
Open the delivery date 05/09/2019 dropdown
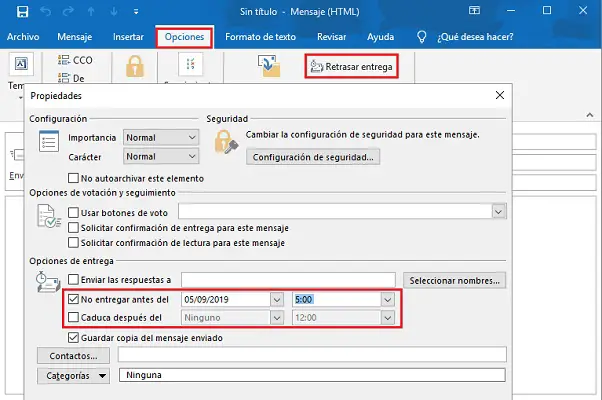[x=276, y=299]
